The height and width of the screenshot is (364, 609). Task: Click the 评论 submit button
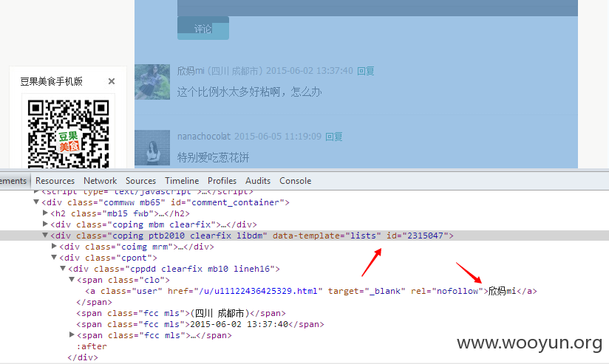(203, 28)
